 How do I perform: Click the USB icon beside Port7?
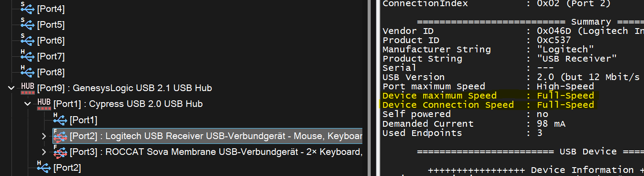pyautogui.click(x=27, y=56)
